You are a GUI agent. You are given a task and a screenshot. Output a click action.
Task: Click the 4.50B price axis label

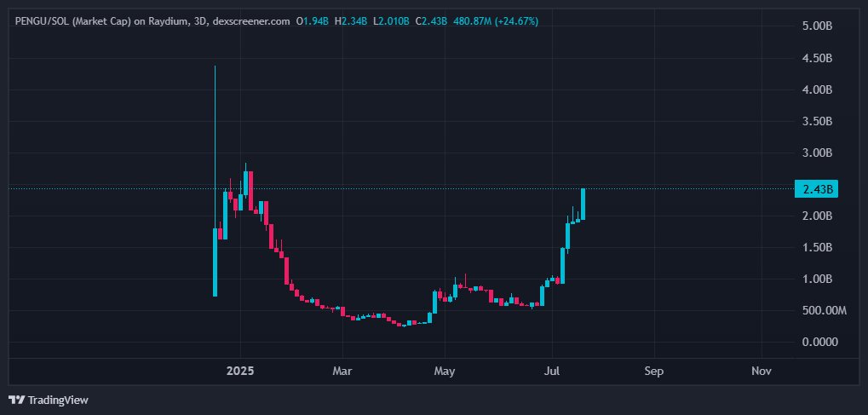tap(817, 58)
